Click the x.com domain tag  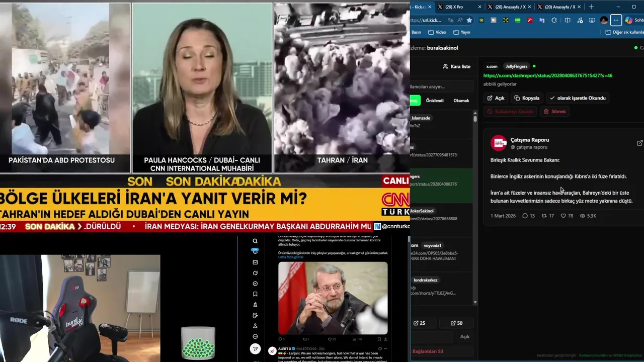click(x=492, y=66)
